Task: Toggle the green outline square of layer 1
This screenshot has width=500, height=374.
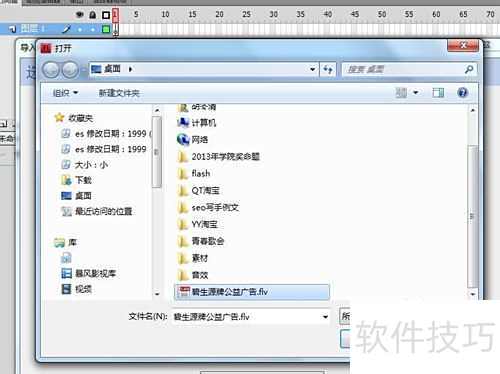Action: 106,29
